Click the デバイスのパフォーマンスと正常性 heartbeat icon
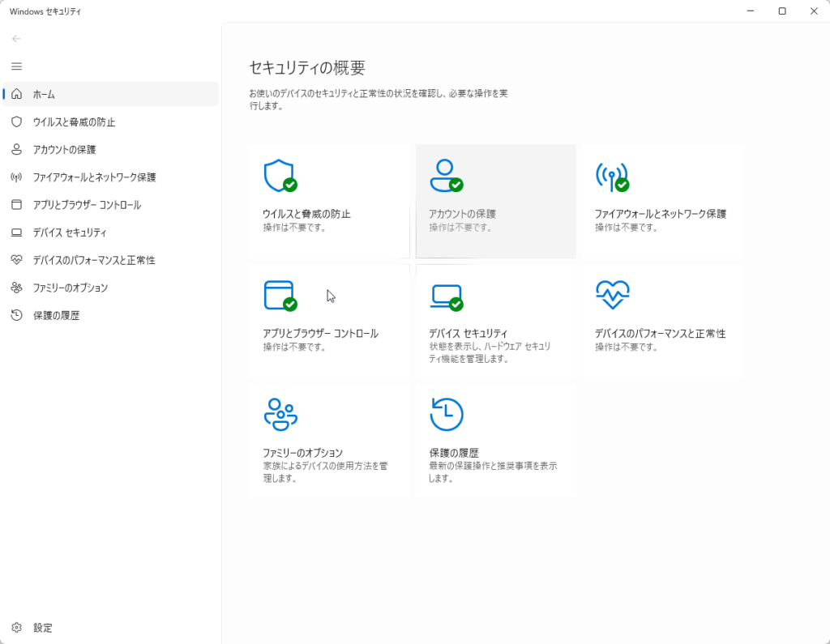The width and height of the screenshot is (830, 644). click(x=614, y=294)
